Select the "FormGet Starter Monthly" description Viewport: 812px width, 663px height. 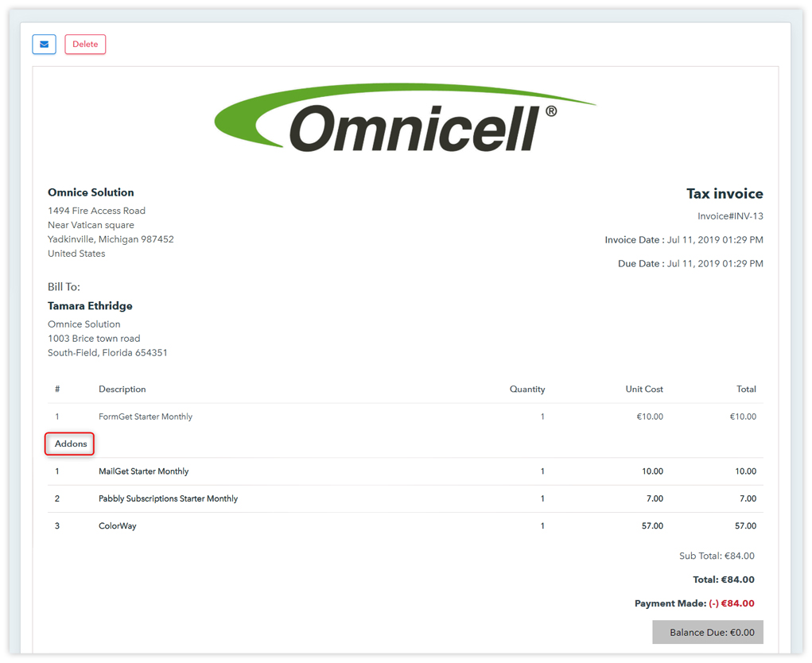pos(146,417)
